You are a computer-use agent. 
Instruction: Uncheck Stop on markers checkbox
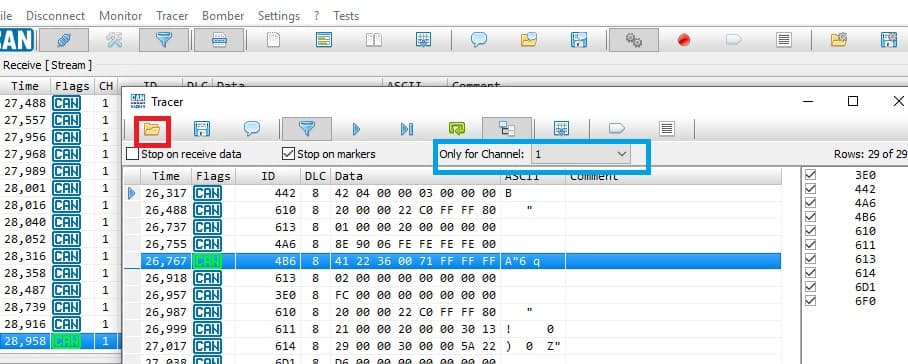(x=288, y=154)
